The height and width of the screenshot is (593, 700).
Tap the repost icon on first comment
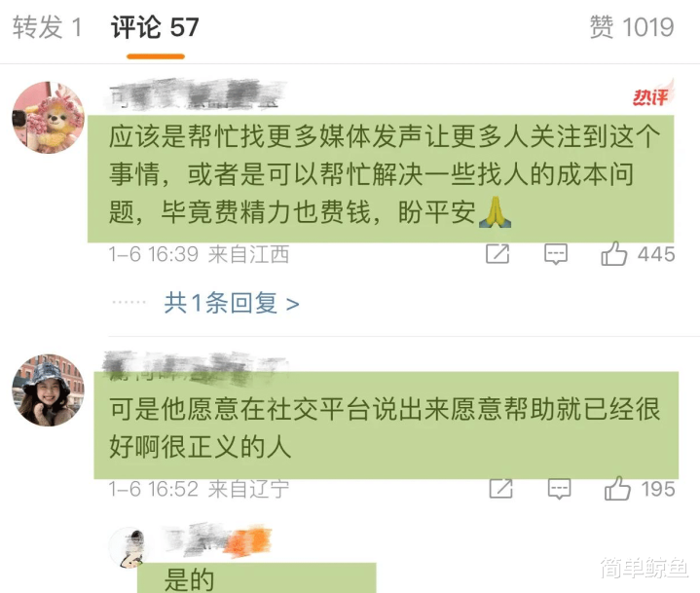tap(497, 254)
